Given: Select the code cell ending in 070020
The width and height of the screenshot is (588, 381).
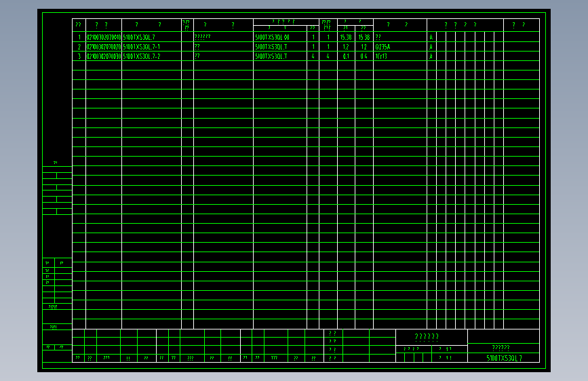Looking at the screenshot, I should [x=104, y=47].
